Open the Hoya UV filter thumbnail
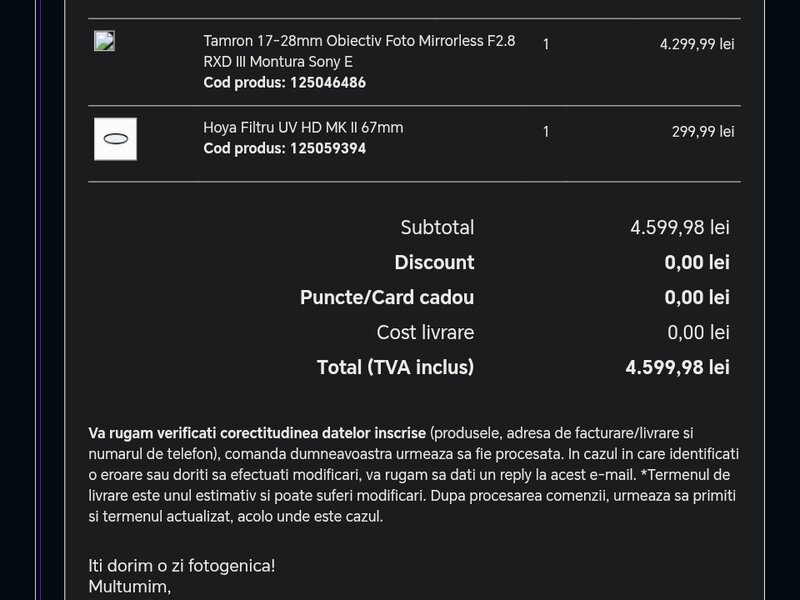The width and height of the screenshot is (800, 600). [x=115, y=139]
